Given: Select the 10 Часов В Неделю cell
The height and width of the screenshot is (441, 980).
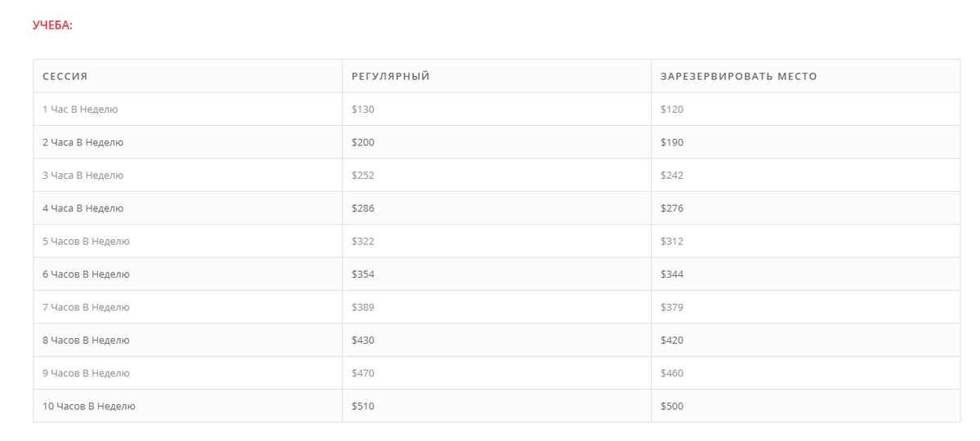Looking at the screenshot, I should coord(88,406).
